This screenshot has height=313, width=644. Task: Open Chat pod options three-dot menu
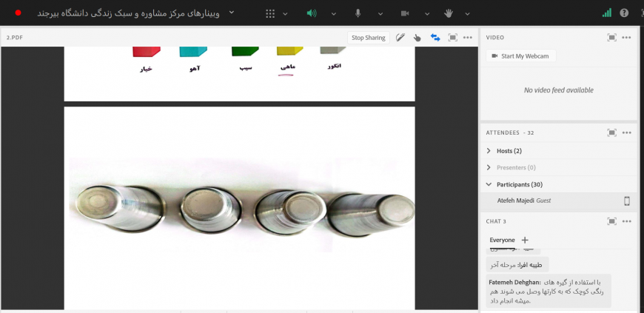[626, 221]
